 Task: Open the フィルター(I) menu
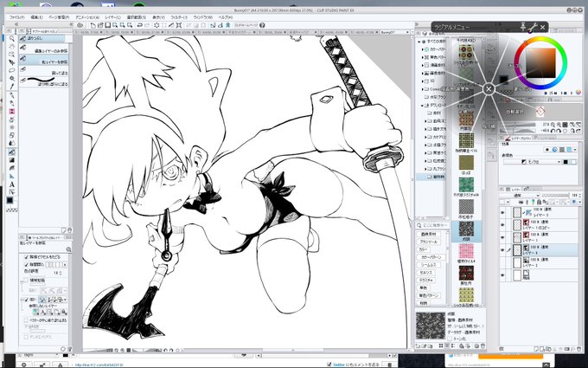[x=179, y=17]
